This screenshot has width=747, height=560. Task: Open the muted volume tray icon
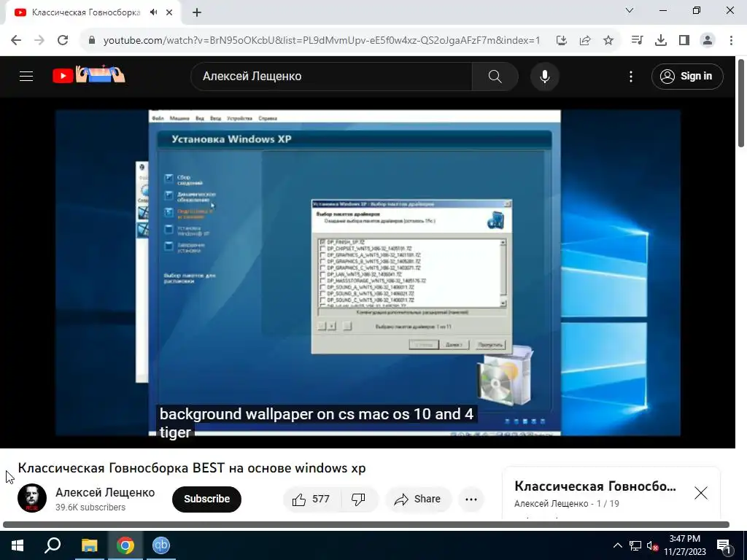(652, 545)
